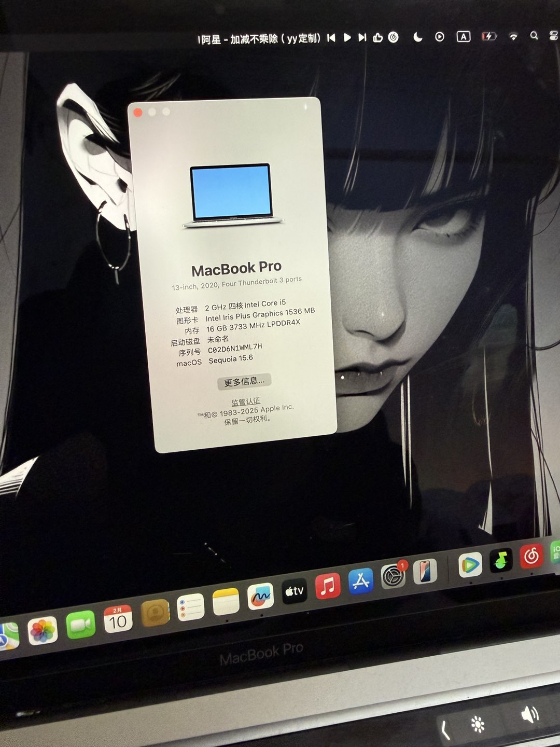Screen dimensions: 560x747
Task: Like the current song with thumbs-up icon
Action: [x=378, y=37]
